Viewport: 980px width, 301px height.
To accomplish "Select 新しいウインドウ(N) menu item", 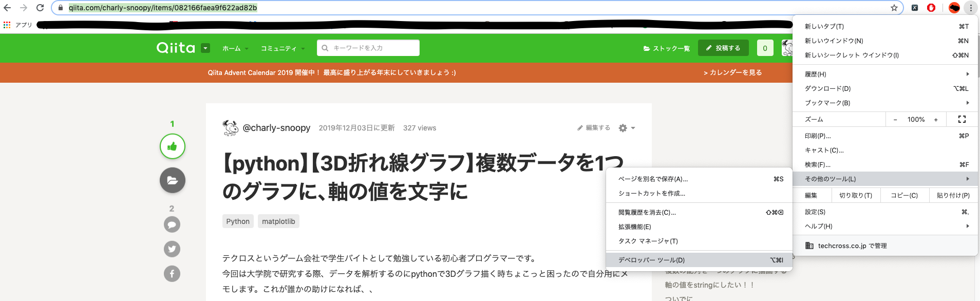I will [x=885, y=41].
